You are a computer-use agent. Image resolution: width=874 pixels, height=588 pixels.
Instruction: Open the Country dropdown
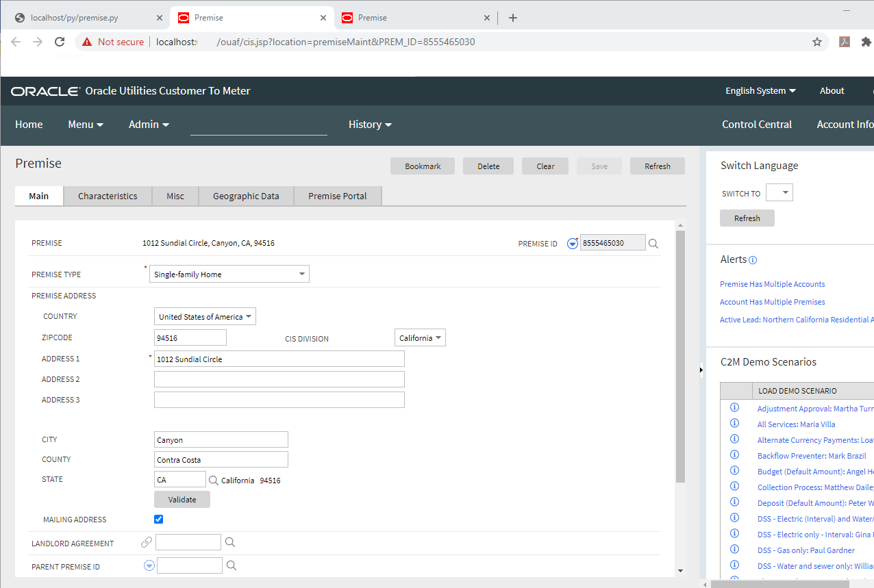point(205,317)
